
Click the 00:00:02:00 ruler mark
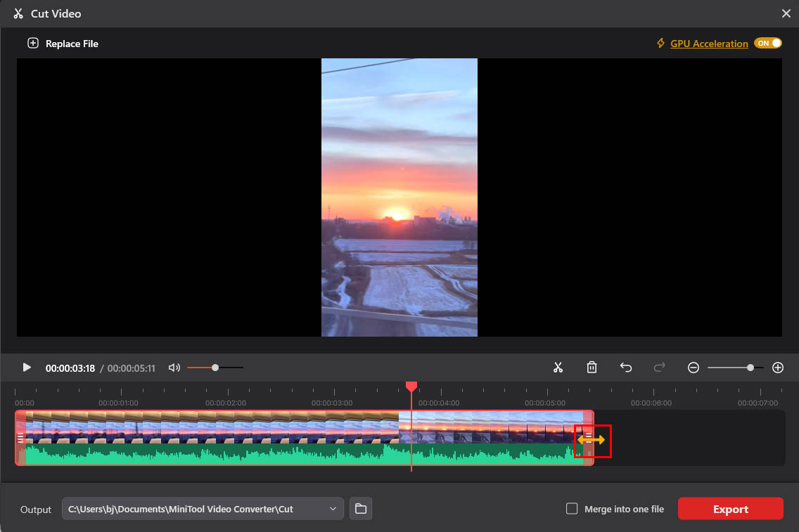pyautogui.click(x=226, y=403)
